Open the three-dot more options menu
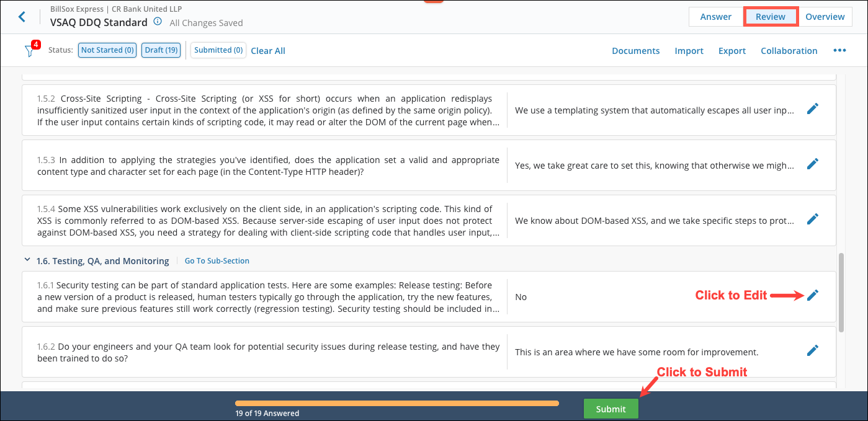The width and height of the screenshot is (868, 421). (x=839, y=51)
